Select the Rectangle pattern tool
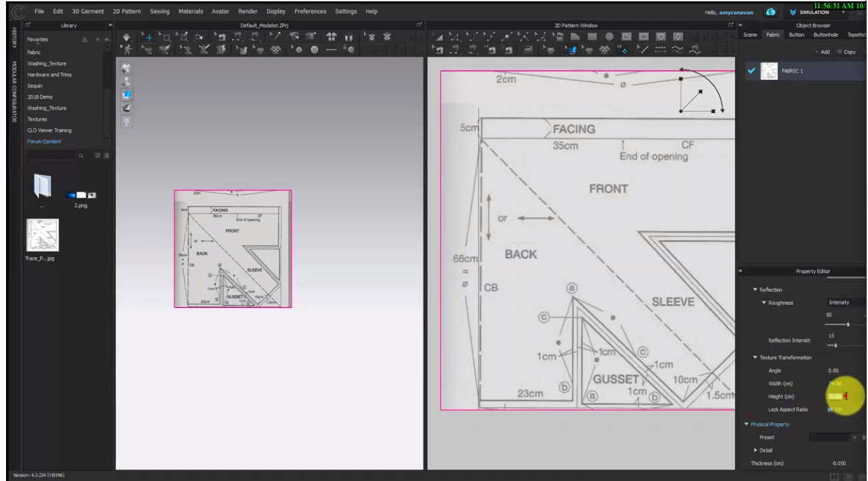Screen dimensions: 868x481 coord(592,37)
